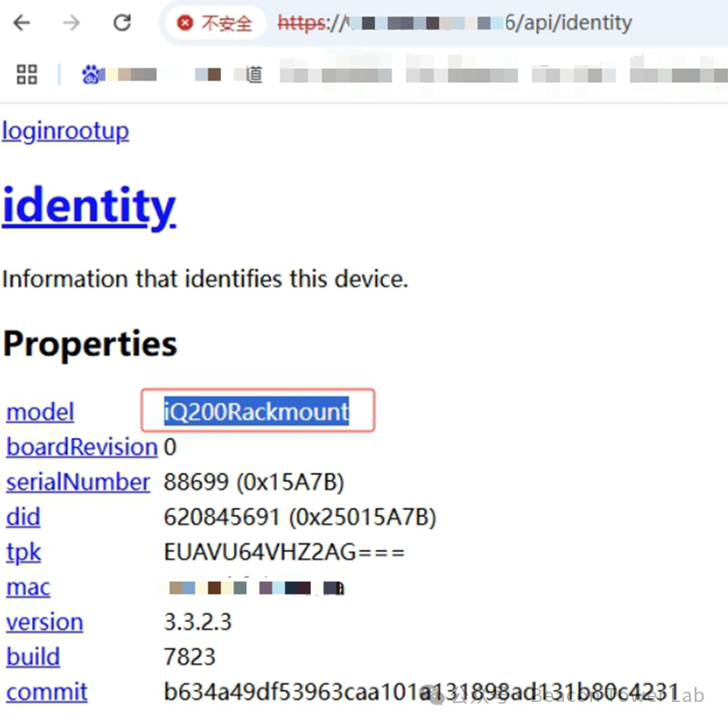Open the serialNumber property link

click(x=78, y=482)
